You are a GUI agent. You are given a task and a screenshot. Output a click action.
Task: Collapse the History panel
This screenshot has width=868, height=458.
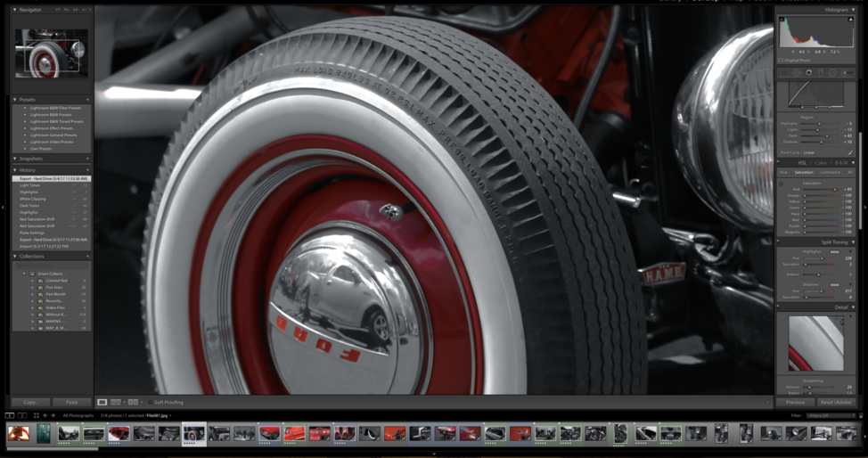(x=15, y=170)
